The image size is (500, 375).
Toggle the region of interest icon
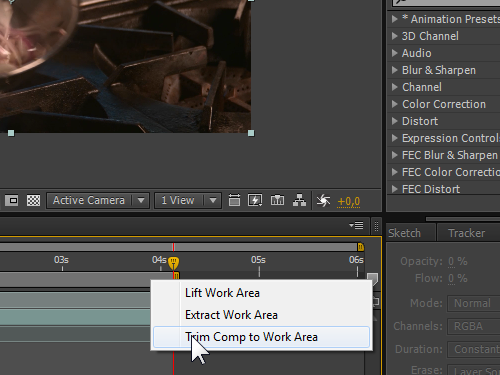(x=12, y=200)
